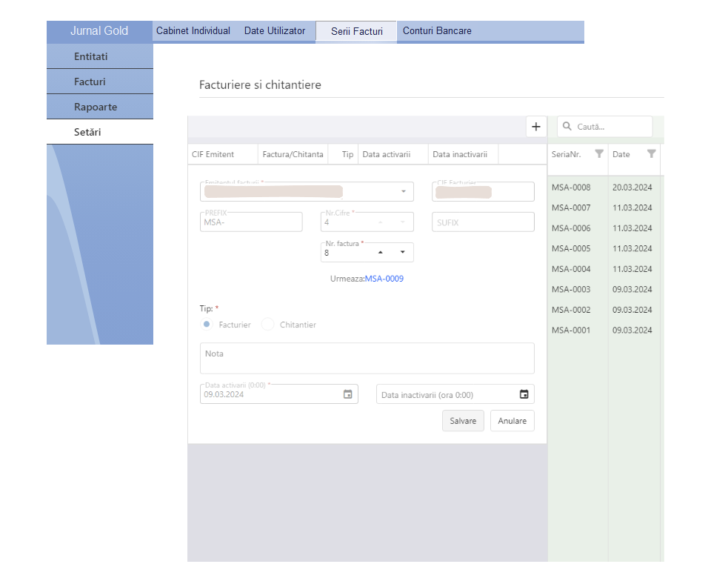Screen dimensions: 728x584
Task: Open the Data inactivarii calendar icon
Action: click(x=524, y=394)
